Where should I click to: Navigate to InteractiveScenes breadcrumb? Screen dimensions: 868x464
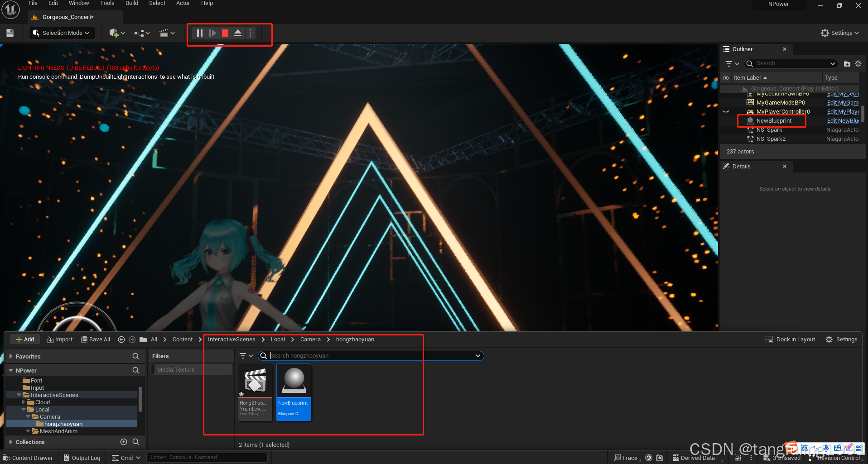[x=231, y=340]
